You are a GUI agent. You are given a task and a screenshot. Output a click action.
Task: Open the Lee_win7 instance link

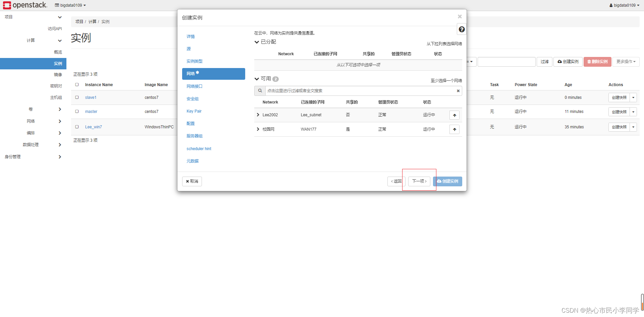click(93, 127)
